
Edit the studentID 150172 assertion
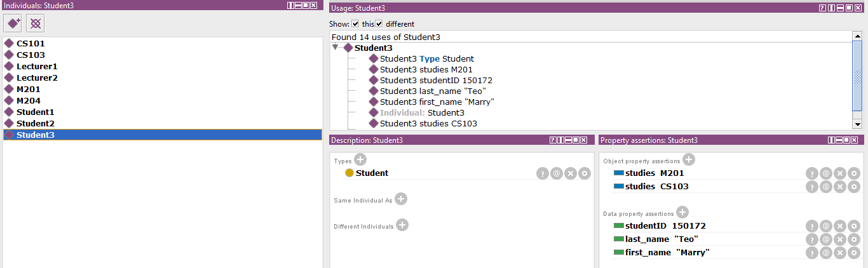coord(854,226)
